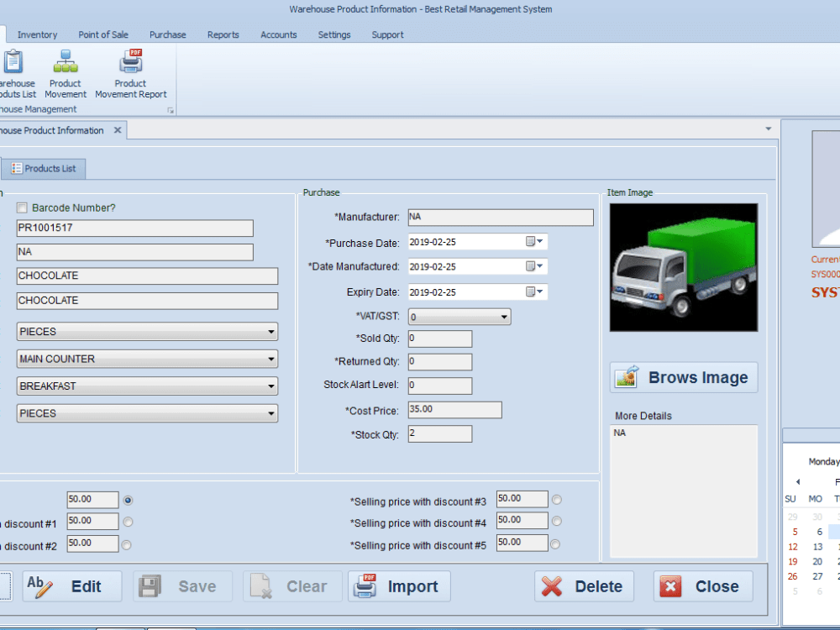Click the Brows Image picture icon

[x=625, y=376]
